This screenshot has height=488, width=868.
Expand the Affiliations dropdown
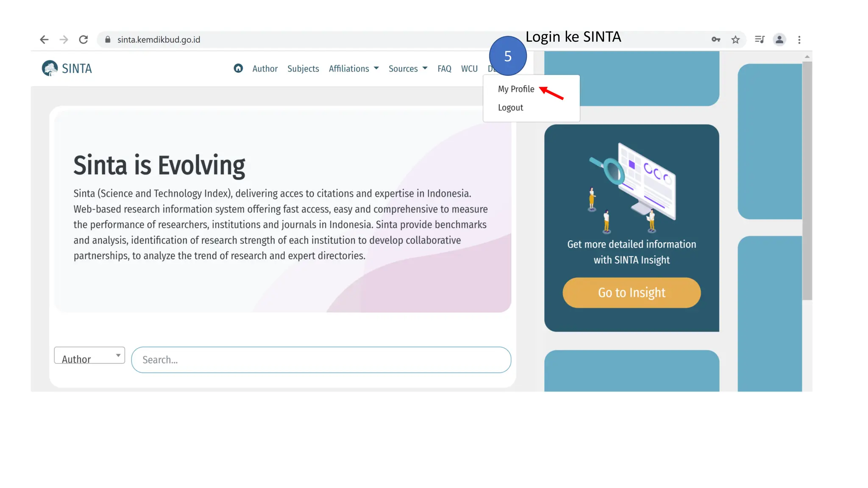[x=353, y=69]
